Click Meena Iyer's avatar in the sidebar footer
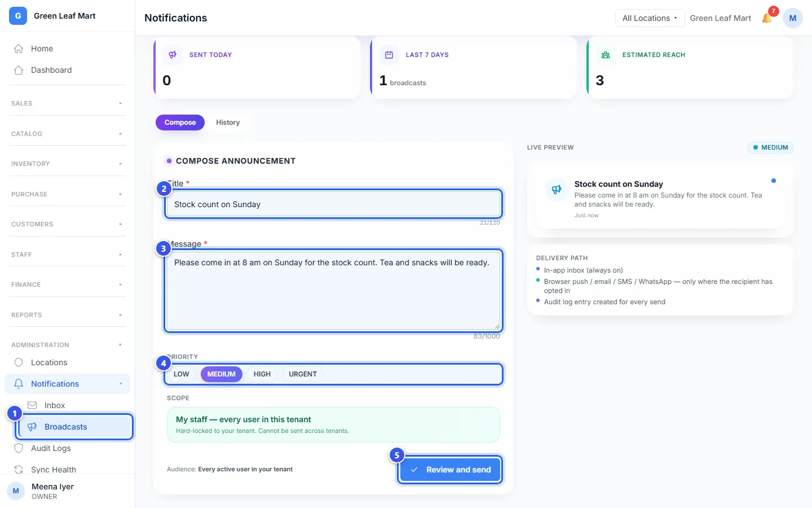 click(16, 491)
